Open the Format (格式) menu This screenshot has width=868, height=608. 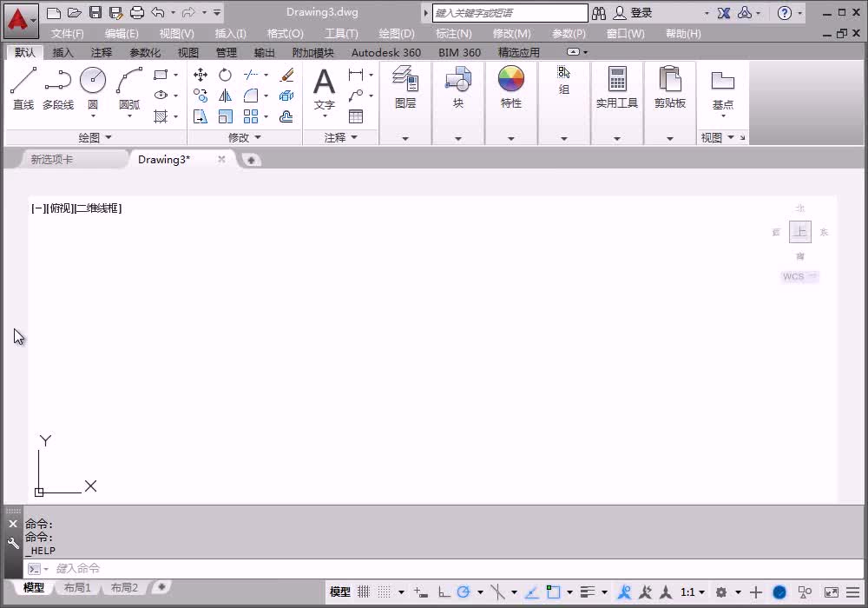[x=285, y=33]
